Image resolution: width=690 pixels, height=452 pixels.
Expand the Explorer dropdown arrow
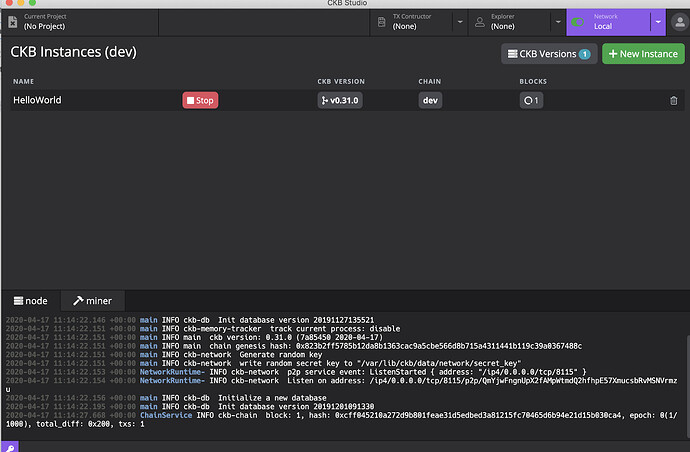[x=558, y=22]
